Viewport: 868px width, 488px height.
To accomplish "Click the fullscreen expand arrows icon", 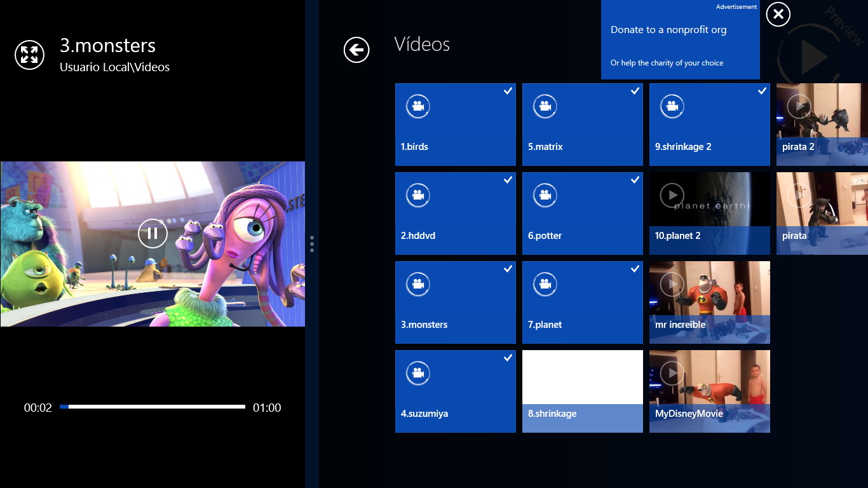I will pyautogui.click(x=29, y=55).
